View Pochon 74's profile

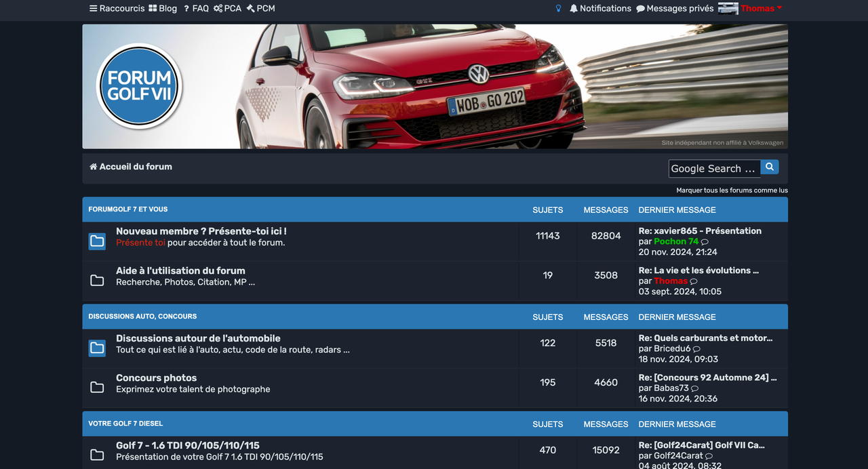(676, 241)
